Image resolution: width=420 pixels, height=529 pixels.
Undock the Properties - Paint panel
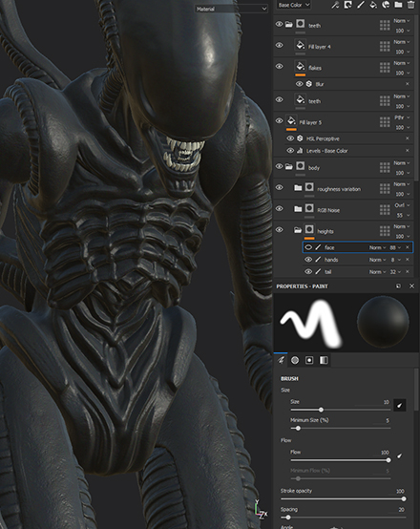(398, 286)
